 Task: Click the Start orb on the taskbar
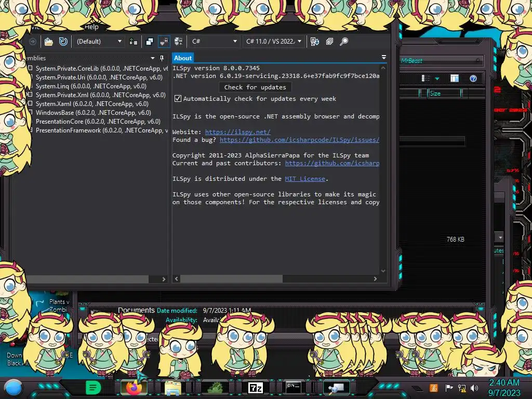coord(13,388)
